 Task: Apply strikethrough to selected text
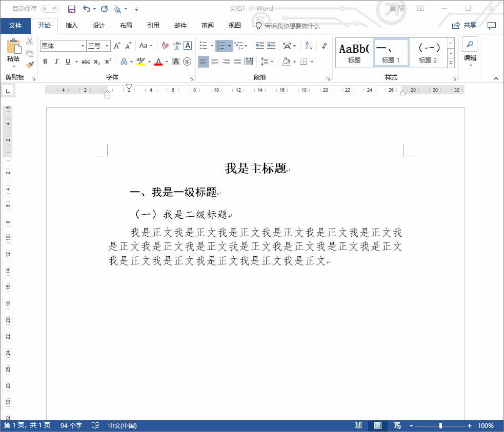click(85, 61)
